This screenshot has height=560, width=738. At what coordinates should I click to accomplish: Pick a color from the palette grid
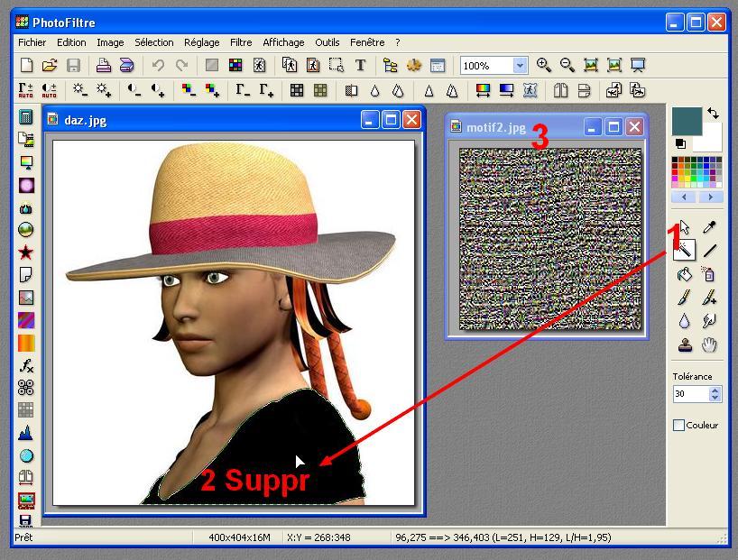coord(696,172)
